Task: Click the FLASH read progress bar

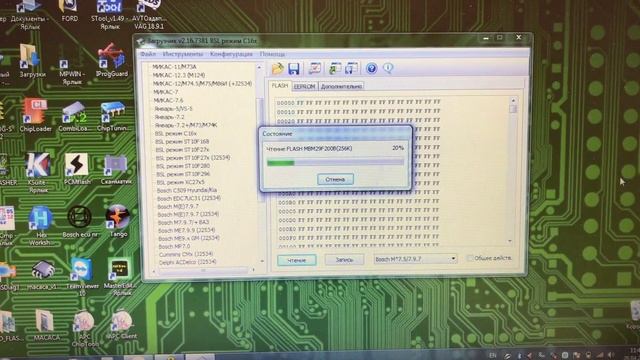Action: pyautogui.click(x=335, y=162)
